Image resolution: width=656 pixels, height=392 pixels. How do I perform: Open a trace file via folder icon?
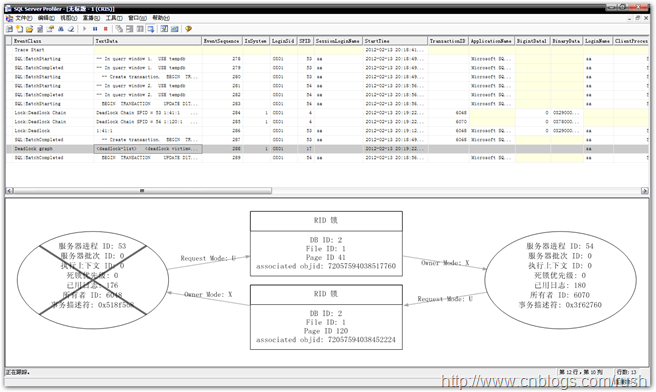pyautogui.click(x=29, y=29)
